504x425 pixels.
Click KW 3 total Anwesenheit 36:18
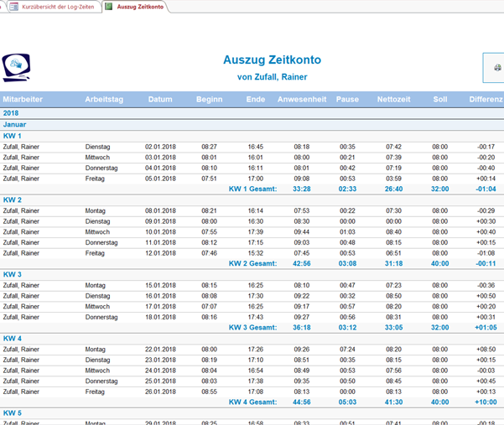[x=302, y=328]
